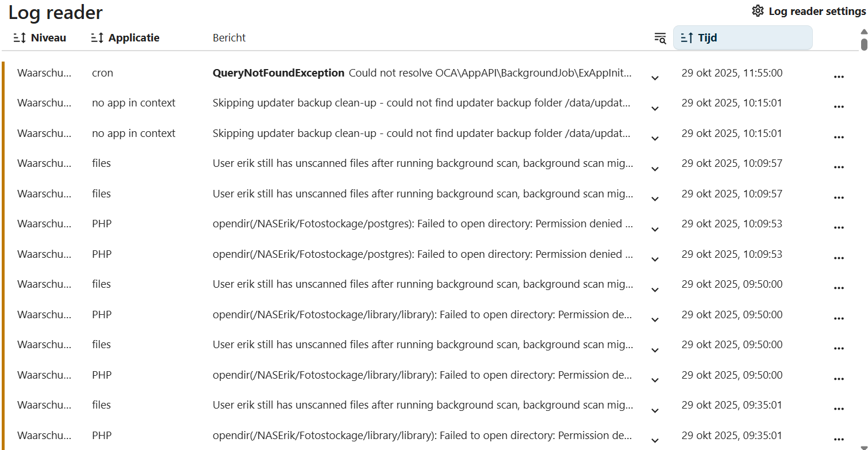Open three-dot menu for first 09:50:00 files entry
The width and height of the screenshot is (868, 450).
click(x=839, y=288)
